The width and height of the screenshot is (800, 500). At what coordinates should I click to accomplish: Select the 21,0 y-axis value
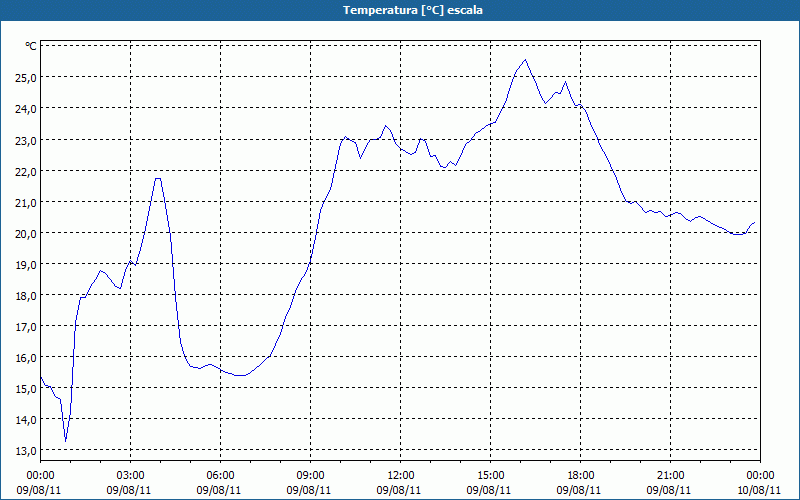[26, 202]
